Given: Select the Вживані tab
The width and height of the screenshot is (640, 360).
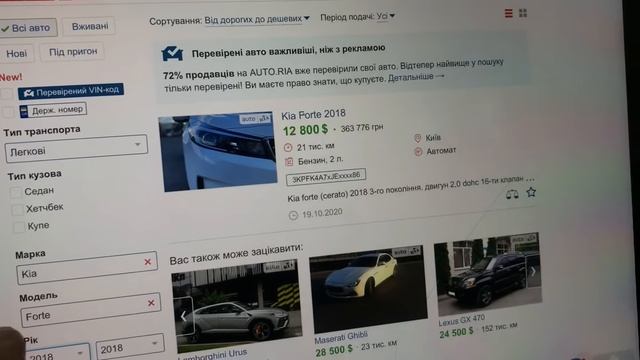Looking at the screenshot, I should click(x=90, y=27).
